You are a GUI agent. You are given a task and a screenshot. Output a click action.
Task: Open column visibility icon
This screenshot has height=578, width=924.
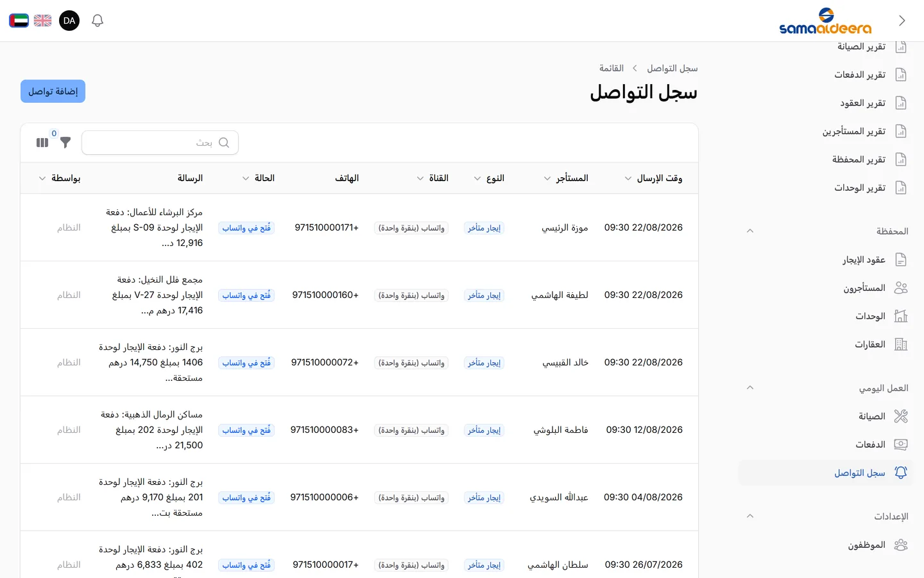(x=42, y=143)
